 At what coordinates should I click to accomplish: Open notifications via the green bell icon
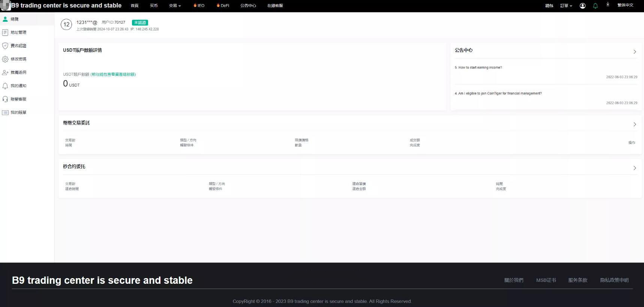coord(595,6)
